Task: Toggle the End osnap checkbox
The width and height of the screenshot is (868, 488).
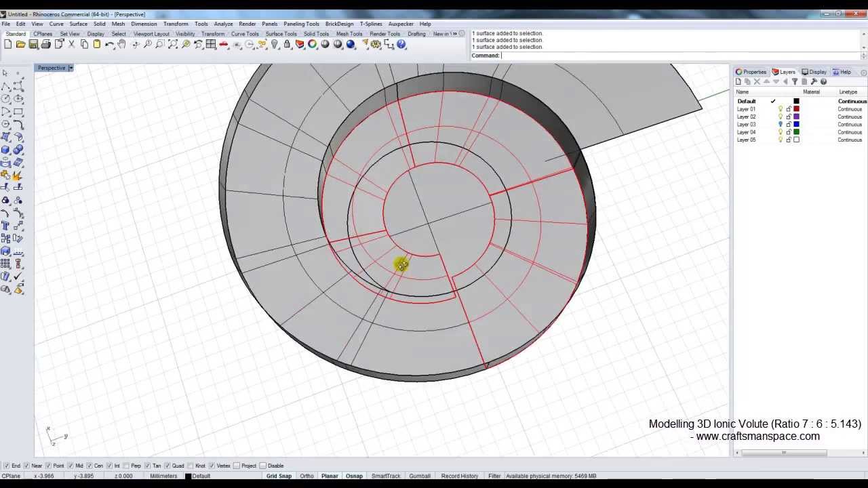Action: pos(7,466)
